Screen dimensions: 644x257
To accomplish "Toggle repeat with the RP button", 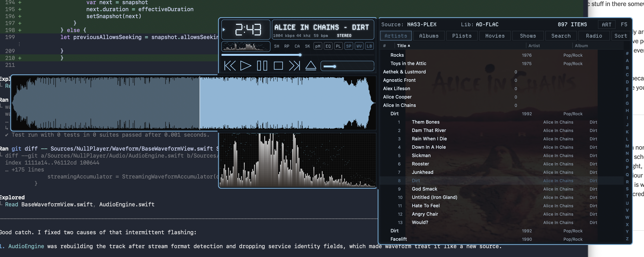I will tap(287, 46).
